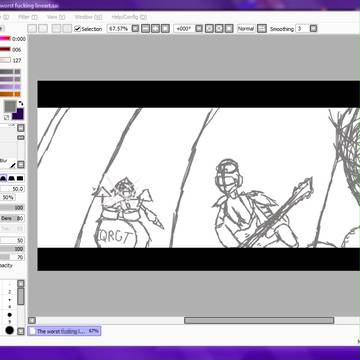Image resolution: width=360 pixels, height=360 pixels.
Task: Open the Filter menu
Action: click(28, 17)
